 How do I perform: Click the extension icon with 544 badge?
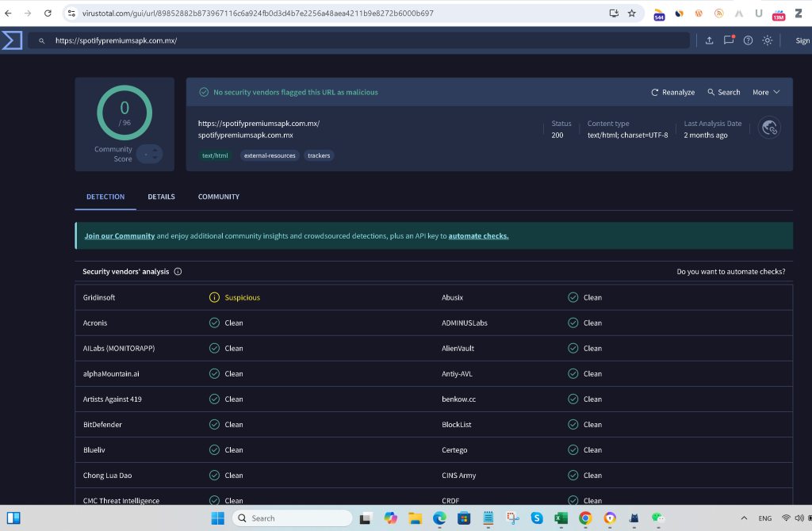[659, 14]
